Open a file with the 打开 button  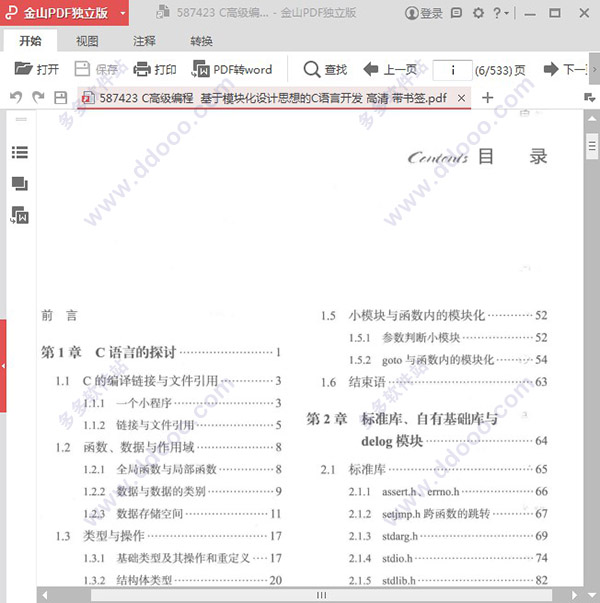(37, 69)
